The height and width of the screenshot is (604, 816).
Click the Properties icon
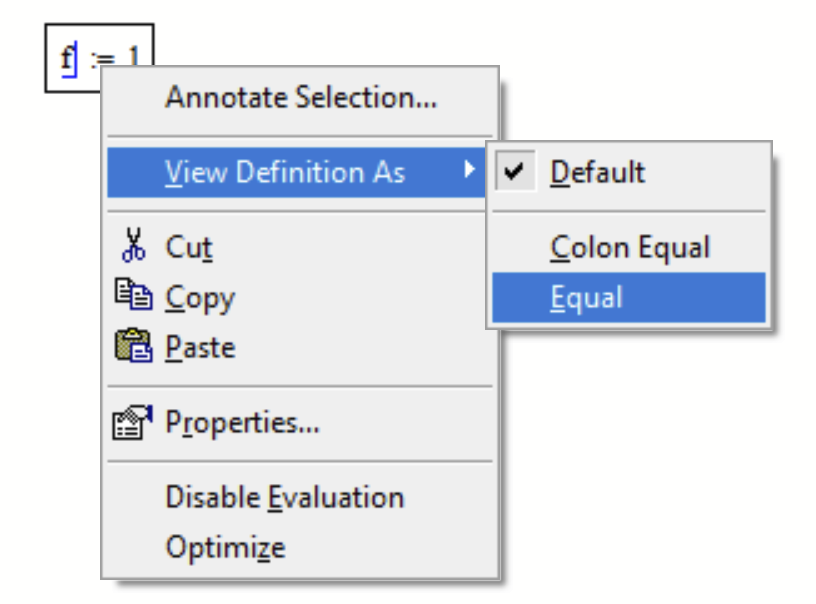(x=131, y=422)
